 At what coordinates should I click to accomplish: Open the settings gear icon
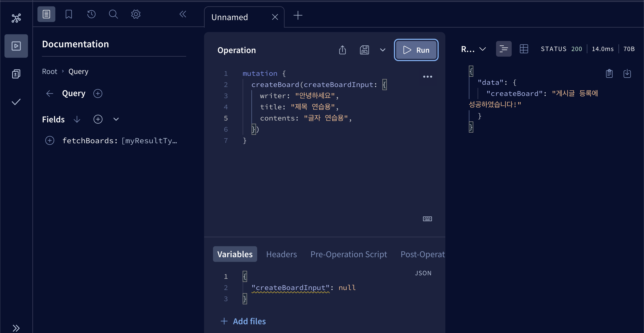(136, 14)
